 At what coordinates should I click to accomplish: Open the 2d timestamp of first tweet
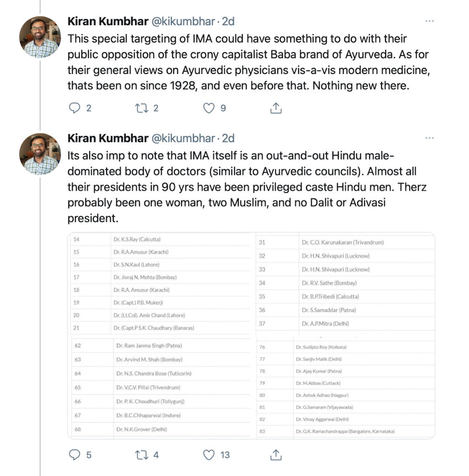228,21
